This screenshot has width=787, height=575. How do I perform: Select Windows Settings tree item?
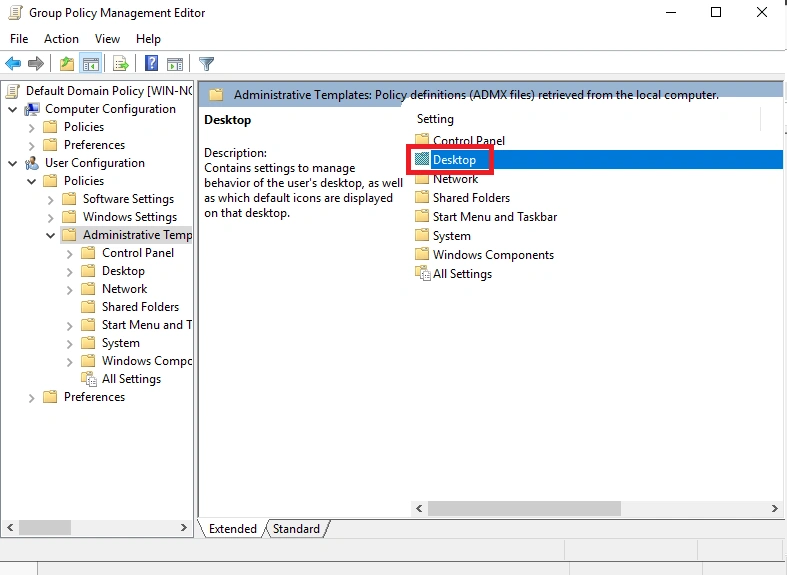[x=130, y=217]
